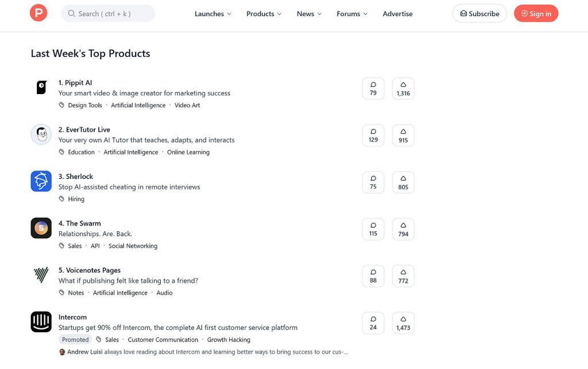
Task: Open the Sherlock blue logo icon
Action: coord(41,181)
